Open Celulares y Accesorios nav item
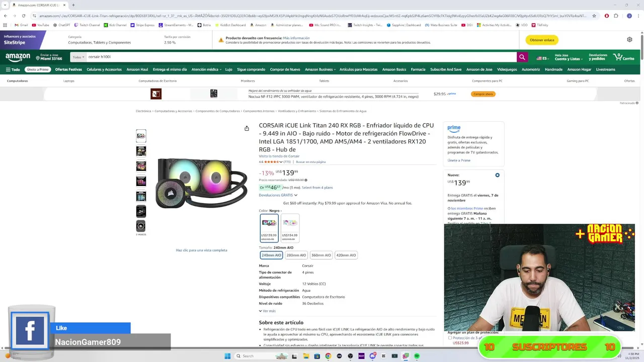This screenshot has height=362, width=644. click(104, 69)
